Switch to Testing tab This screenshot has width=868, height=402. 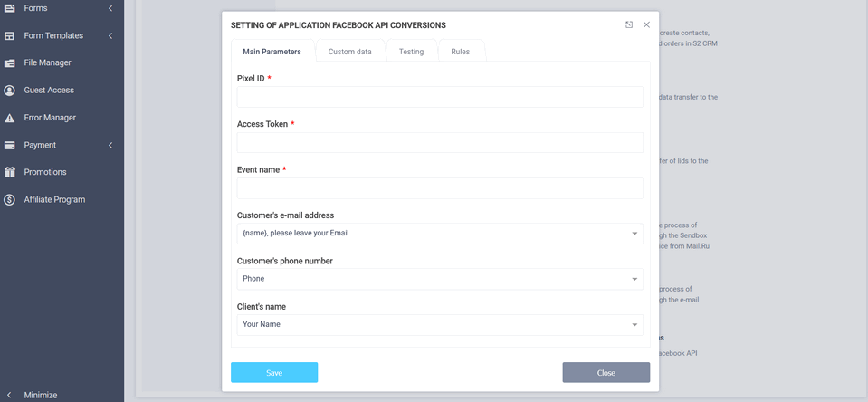point(411,52)
